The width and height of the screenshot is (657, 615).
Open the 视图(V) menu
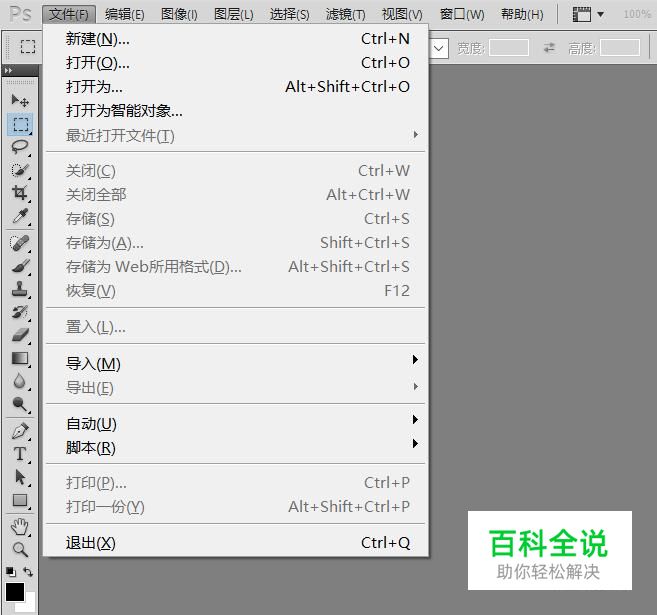[x=402, y=15]
